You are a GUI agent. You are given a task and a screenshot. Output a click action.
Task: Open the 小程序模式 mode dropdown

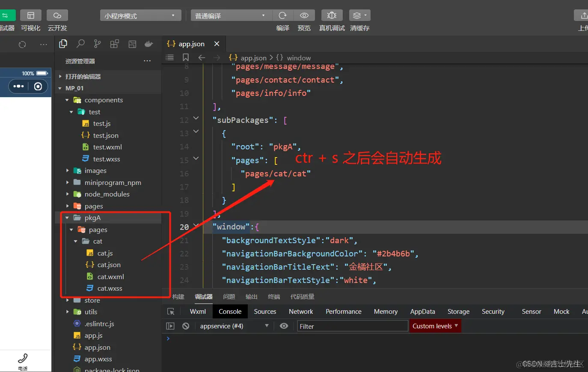(x=140, y=15)
